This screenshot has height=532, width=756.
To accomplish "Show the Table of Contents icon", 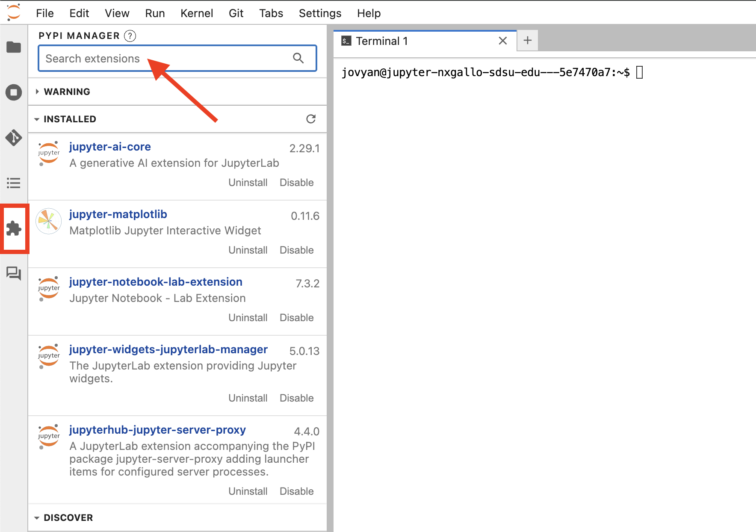I will (14, 183).
